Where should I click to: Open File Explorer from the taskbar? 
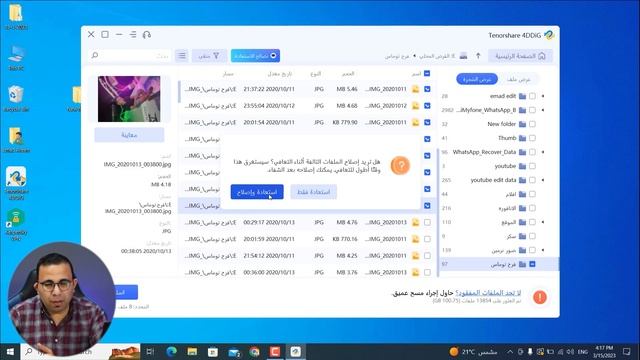tap(192, 351)
